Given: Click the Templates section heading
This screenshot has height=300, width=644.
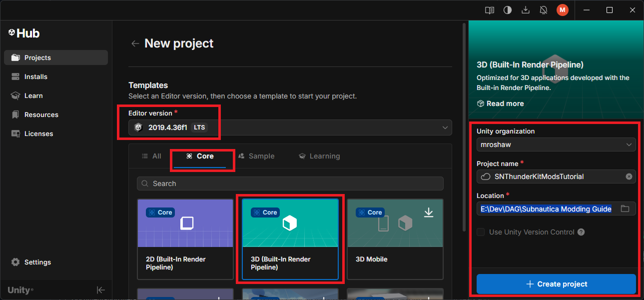Looking at the screenshot, I should [148, 85].
